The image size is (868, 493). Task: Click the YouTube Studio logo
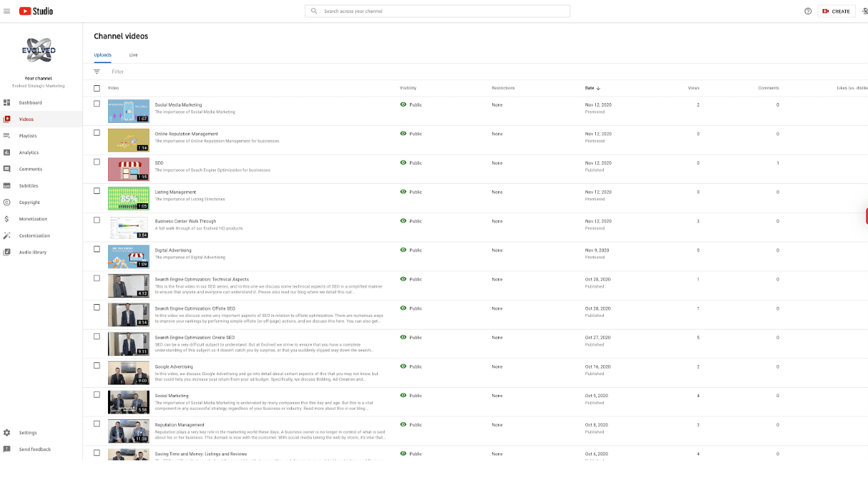(36, 11)
